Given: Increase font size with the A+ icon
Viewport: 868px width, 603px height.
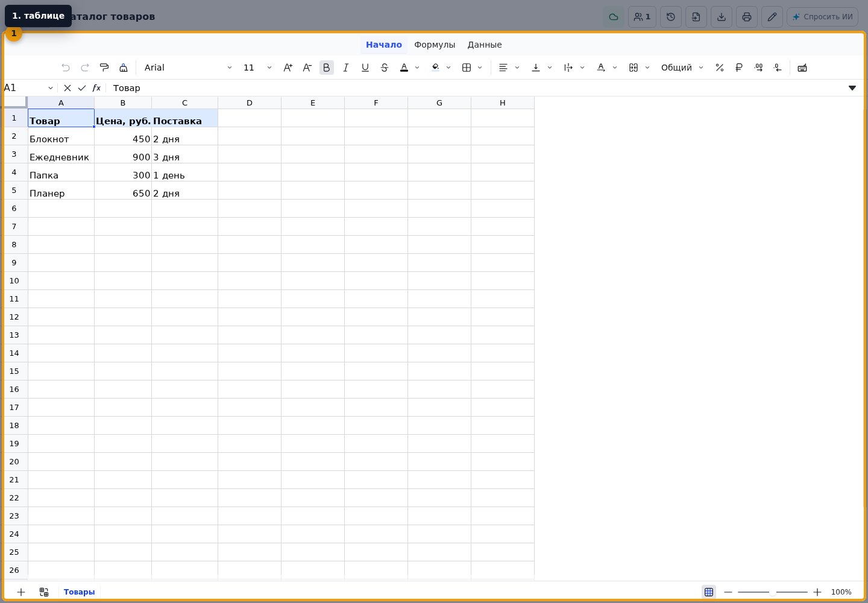Looking at the screenshot, I should point(288,68).
